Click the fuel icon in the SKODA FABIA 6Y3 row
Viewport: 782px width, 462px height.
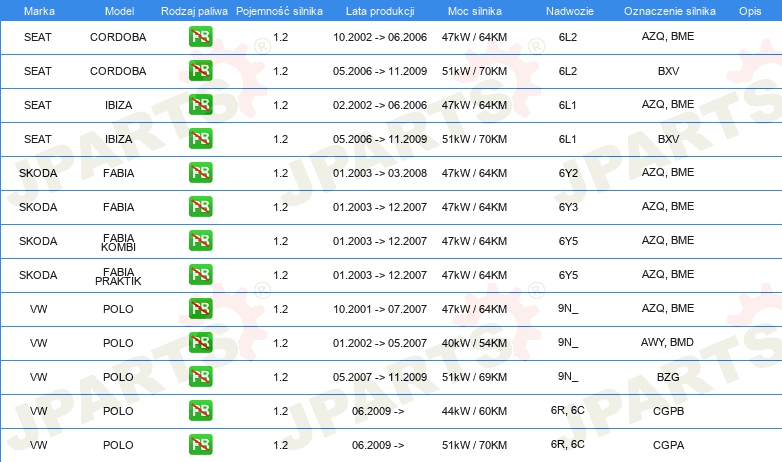[x=200, y=206]
